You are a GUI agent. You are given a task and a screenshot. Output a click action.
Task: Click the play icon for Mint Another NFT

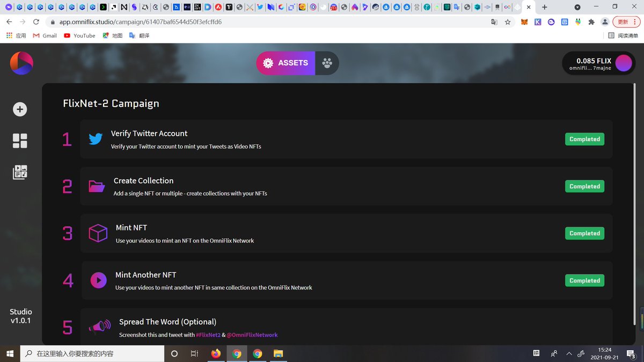point(98,280)
